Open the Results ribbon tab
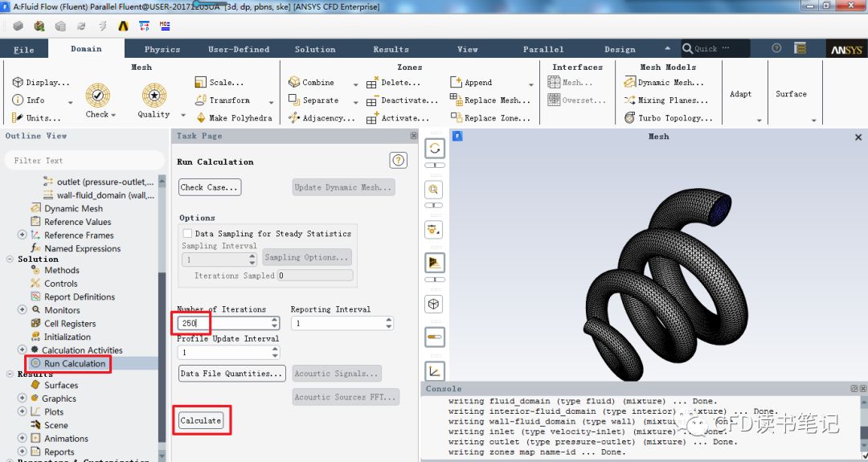The width and height of the screenshot is (868, 462). 391,49
